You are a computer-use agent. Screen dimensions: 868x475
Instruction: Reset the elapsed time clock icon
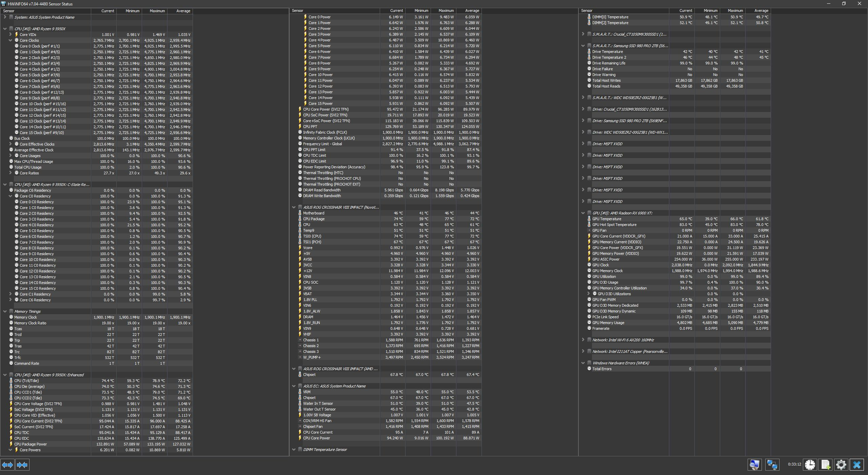(810, 464)
